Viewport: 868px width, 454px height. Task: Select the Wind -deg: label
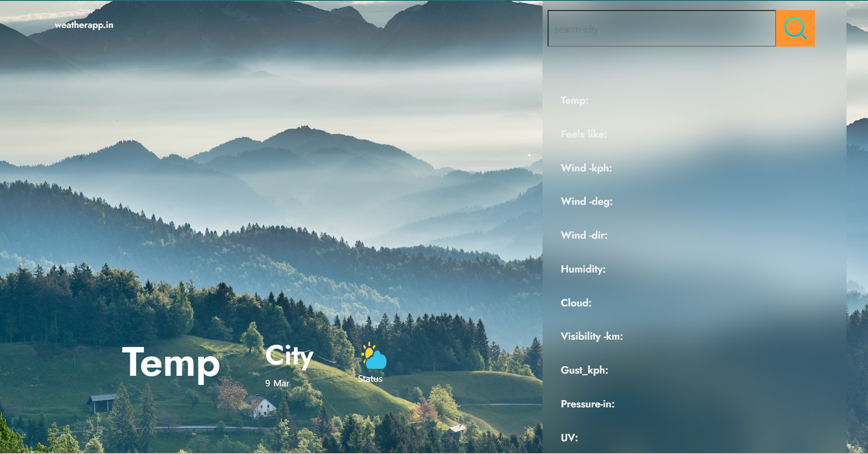point(586,202)
